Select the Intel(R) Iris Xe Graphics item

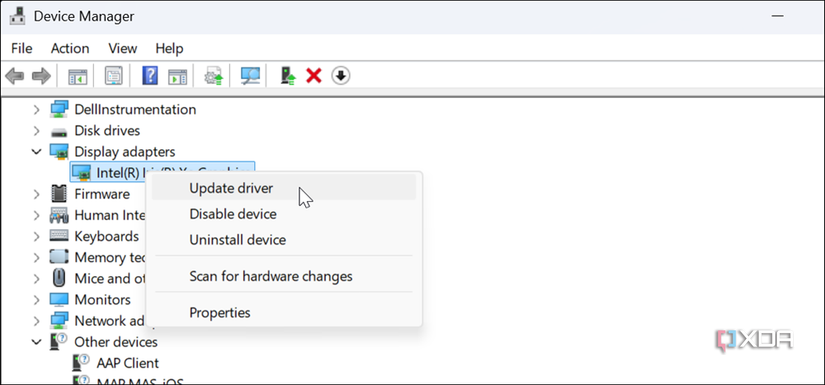pos(162,171)
